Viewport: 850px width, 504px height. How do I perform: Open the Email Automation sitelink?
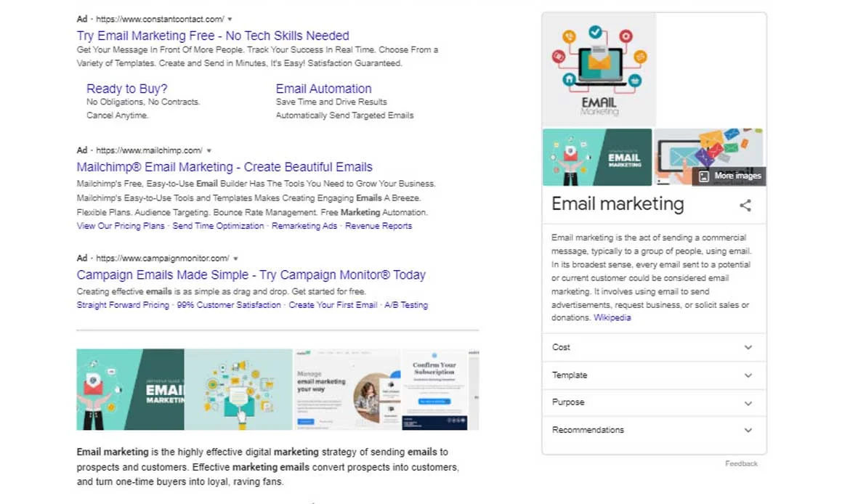pos(323,89)
